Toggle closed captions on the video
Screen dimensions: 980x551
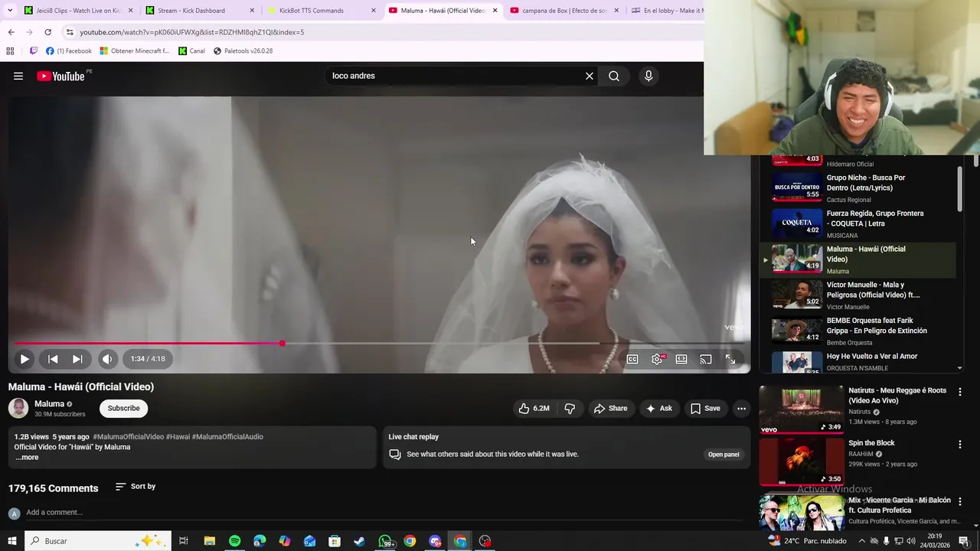632,359
